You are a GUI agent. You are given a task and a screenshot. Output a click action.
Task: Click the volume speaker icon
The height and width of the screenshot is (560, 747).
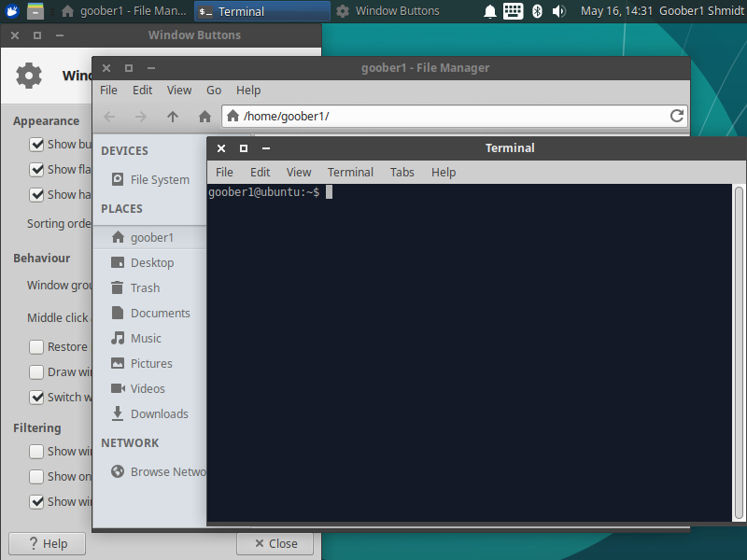click(559, 11)
